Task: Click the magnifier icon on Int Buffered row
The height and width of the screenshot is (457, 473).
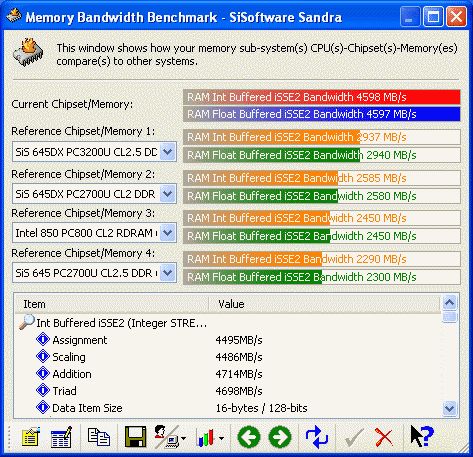Action: 27,322
